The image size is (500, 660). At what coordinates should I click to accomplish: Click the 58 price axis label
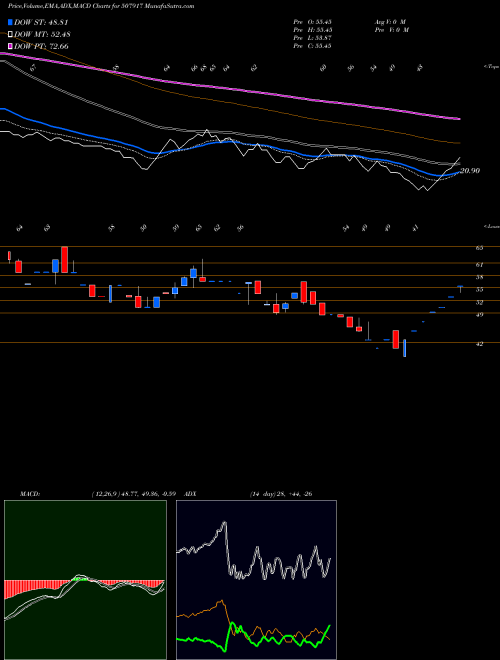pyautogui.click(x=479, y=277)
